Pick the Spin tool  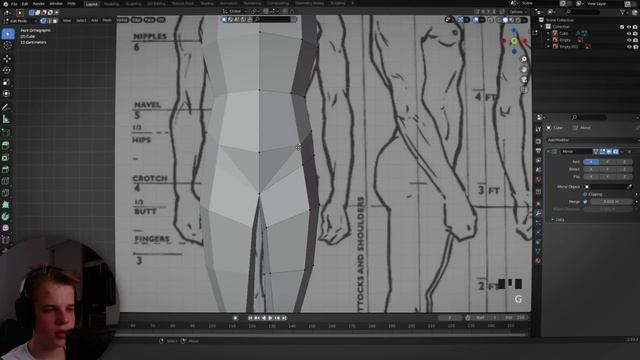click(6, 216)
